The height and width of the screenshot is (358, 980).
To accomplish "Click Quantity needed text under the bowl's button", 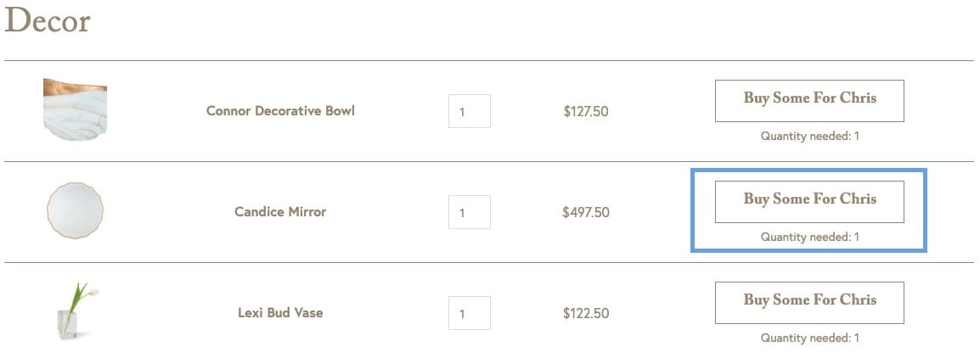I will pyautogui.click(x=810, y=136).
